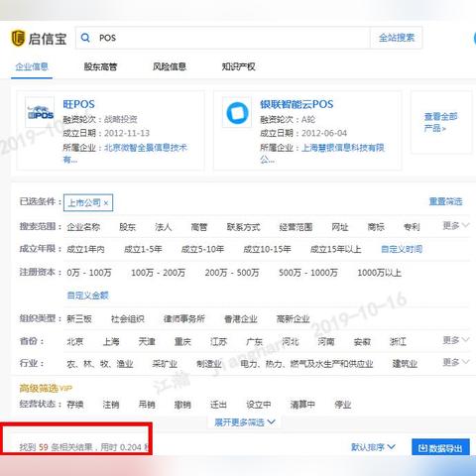This screenshot has height=476, width=476.
Task: Select 企业名称 search scope
Action: tap(83, 227)
